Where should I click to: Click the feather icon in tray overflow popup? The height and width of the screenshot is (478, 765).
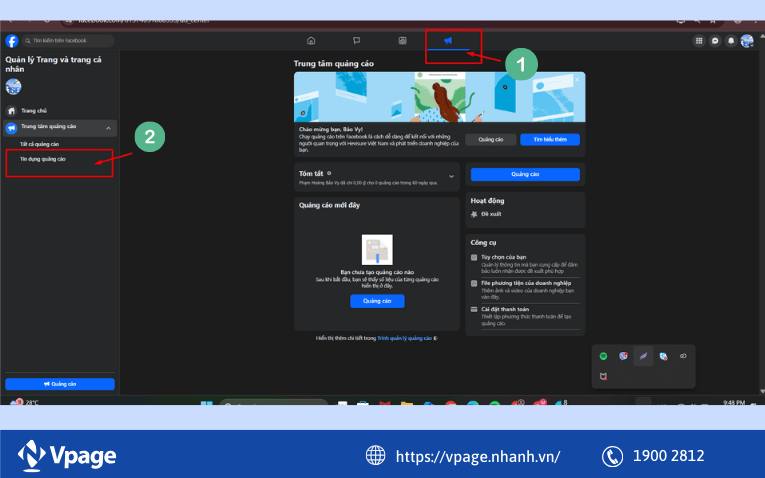[x=644, y=356]
